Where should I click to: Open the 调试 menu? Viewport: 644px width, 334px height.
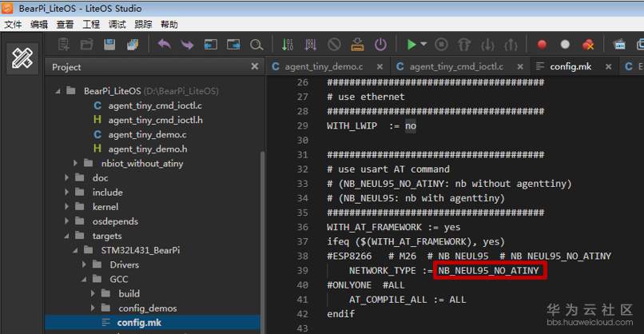coord(117,24)
